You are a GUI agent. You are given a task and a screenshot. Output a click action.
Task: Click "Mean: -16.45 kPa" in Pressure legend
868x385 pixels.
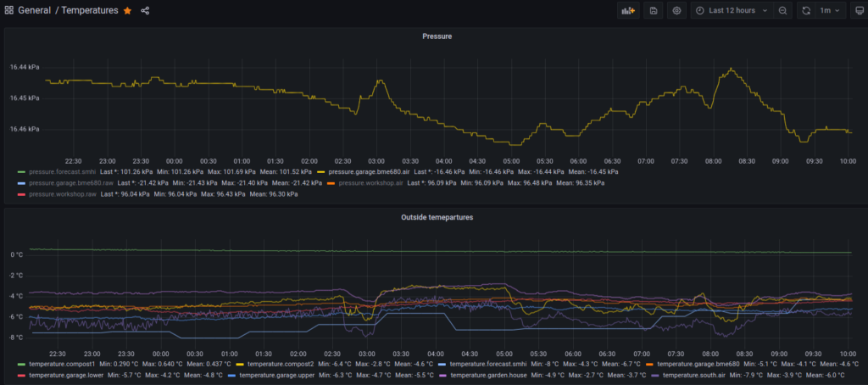(x=593, y=172)
